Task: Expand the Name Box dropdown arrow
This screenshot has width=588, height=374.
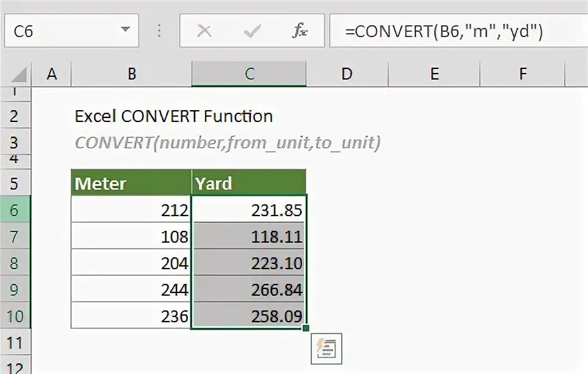Action: click(125, 29)
